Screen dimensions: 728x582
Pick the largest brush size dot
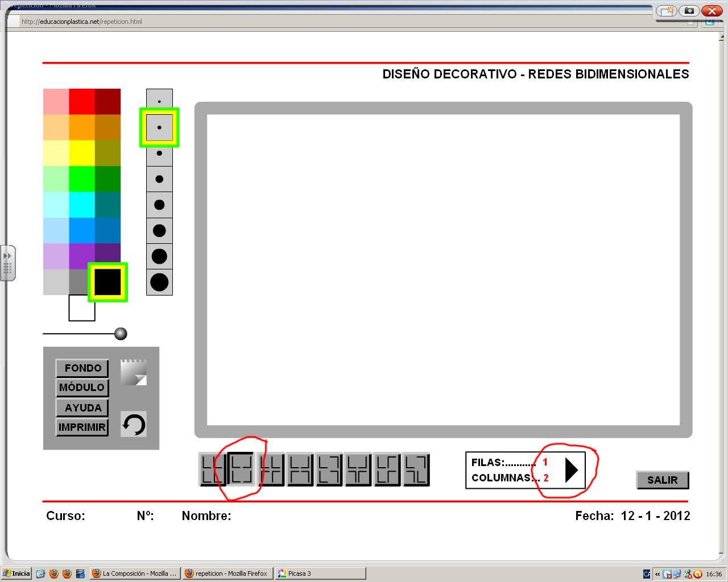pyautogui.click(x=159, y=282)
